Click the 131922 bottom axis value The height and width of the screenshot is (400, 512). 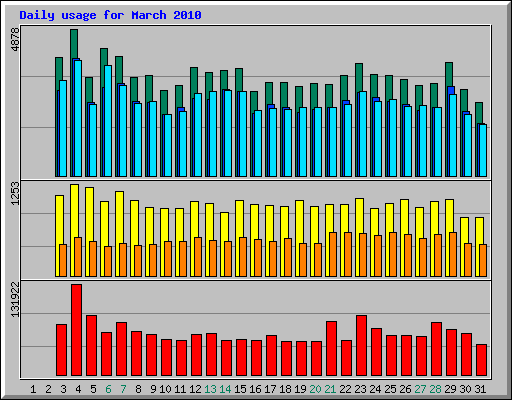pyautogui.click(x=15, y=299)
